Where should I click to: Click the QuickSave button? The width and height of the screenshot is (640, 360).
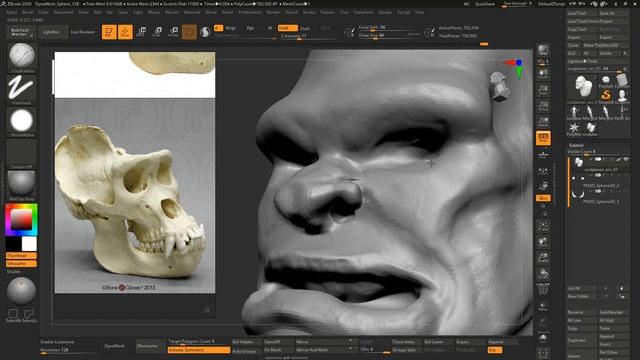point(485,4)
